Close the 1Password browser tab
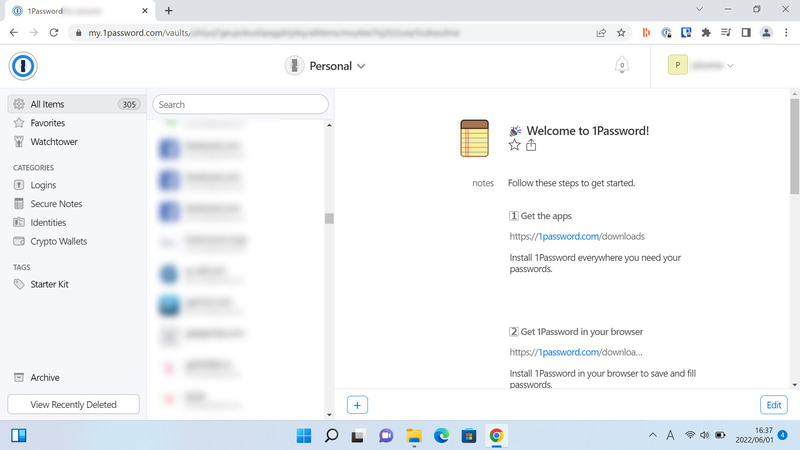This screenshot has height=450, width=800. 145,10
